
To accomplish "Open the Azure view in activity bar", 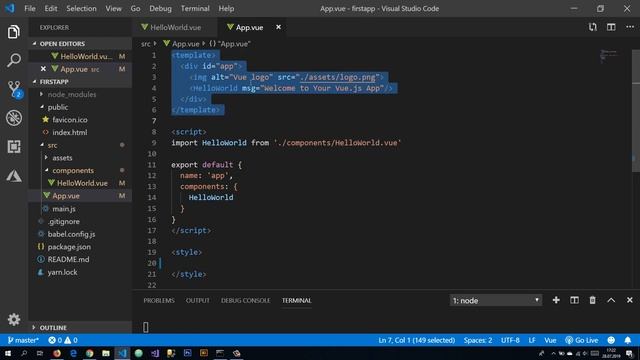I will [x=14, y=176].
